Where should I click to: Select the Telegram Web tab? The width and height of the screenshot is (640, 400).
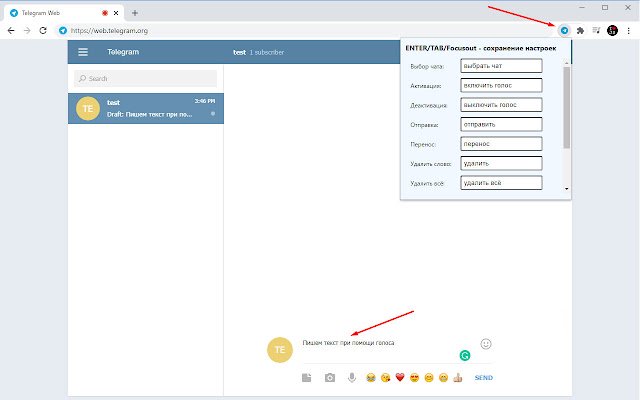pos(65,13)
